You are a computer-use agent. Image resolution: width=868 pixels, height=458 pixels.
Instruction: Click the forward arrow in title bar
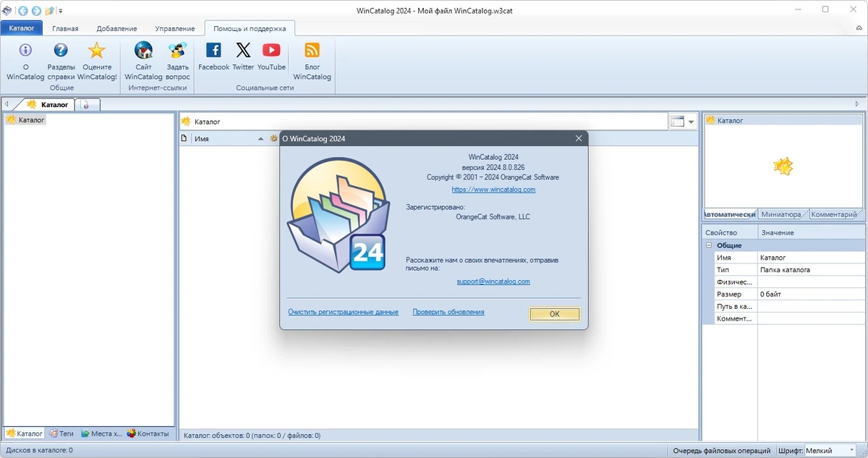click(35, 10)
